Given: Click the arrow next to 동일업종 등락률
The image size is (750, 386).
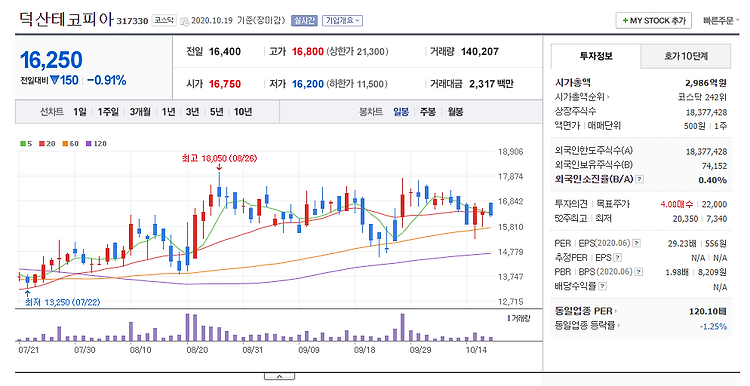Looking at the screenshot, I should (x=618, y=326).
